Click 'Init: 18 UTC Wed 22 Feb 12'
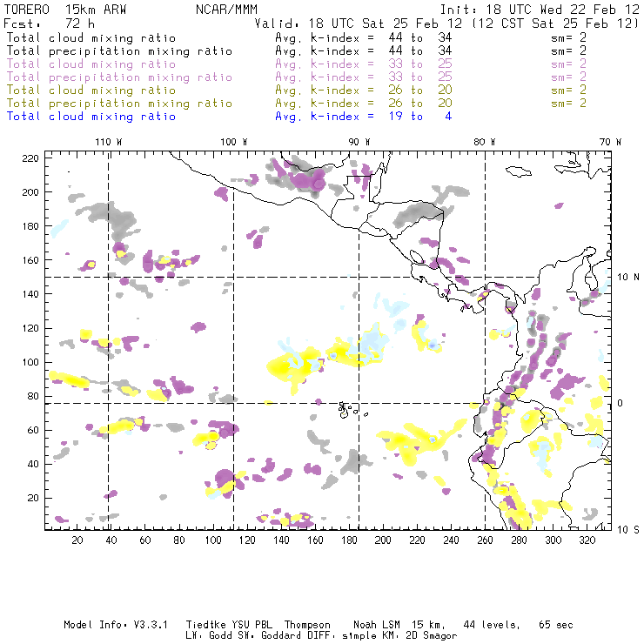This screenshot has width=644, height=644. tap(540, 10)
